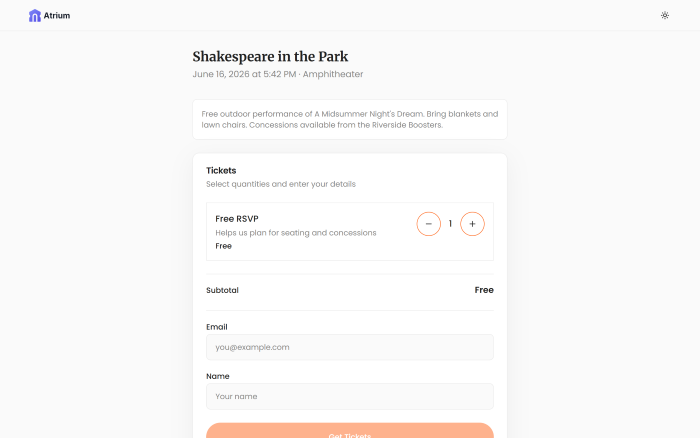Decrease Free RSVP ticket quantity with minus
This screenshot has width=700, height=438.
[428, 224]
